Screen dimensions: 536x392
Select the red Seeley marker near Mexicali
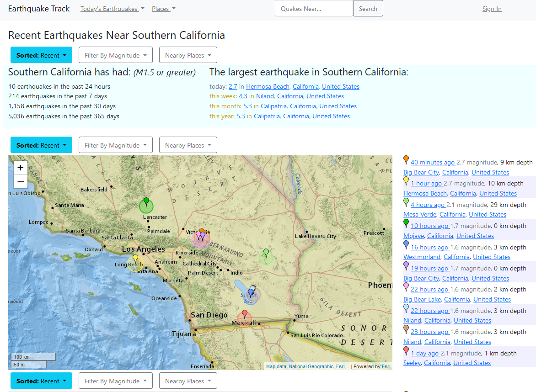(244, 314)
